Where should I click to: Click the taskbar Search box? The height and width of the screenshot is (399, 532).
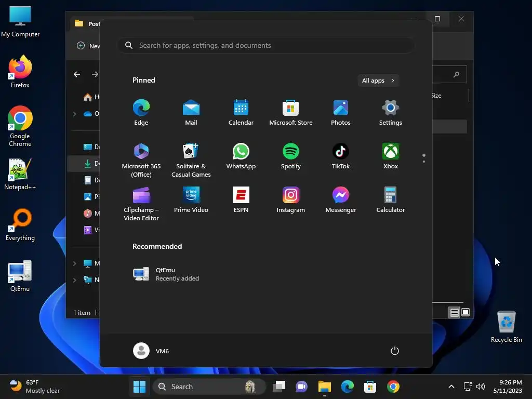tap(208, 387)
